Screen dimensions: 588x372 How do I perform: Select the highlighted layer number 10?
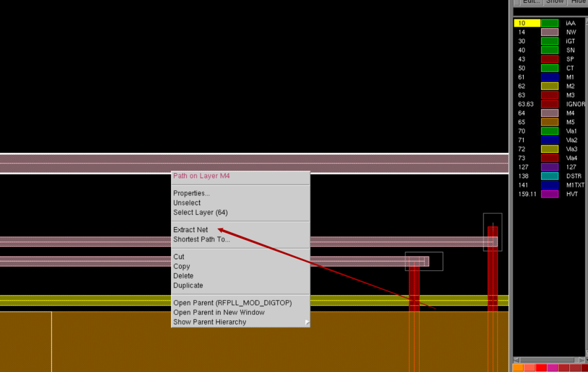pyautogui.click(x=527, y=23)
